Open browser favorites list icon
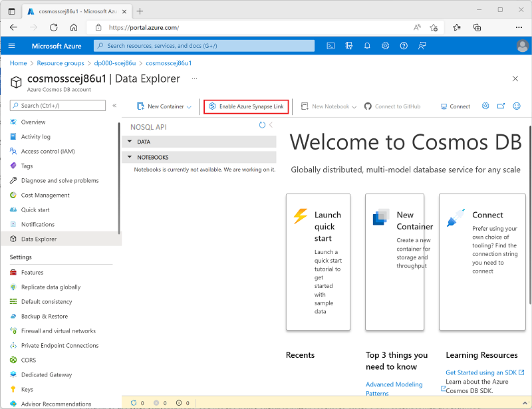 click(457, 27)
